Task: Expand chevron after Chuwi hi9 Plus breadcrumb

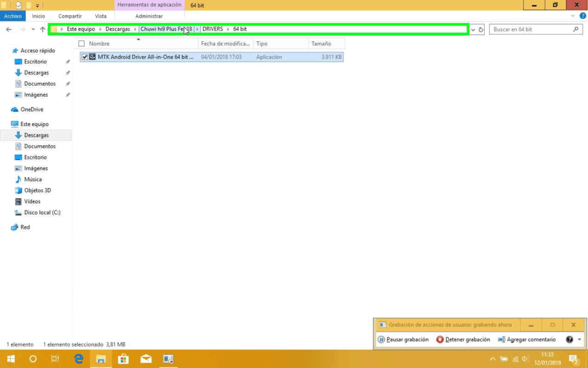Action: click(197, 29)
